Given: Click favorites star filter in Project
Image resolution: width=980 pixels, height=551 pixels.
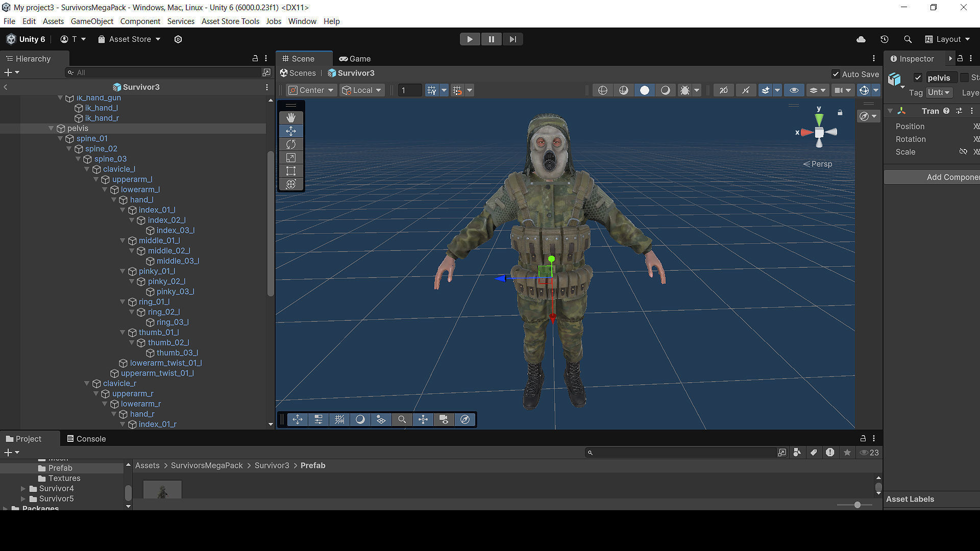Looking at the screenshot, I should (x=847, y=453).
